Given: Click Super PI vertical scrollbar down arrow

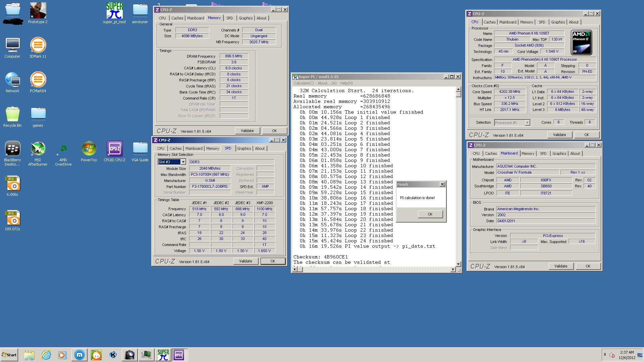Looking at the screenshot, I should tap(458, 264).
